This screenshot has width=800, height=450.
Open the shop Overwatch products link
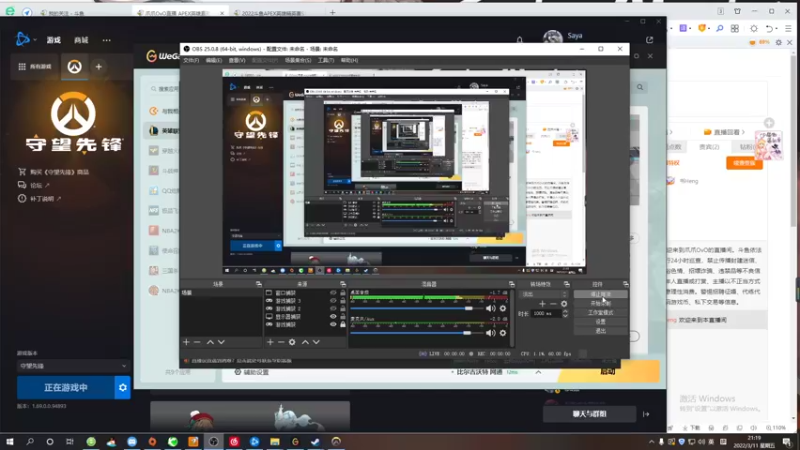pos(54,172)
